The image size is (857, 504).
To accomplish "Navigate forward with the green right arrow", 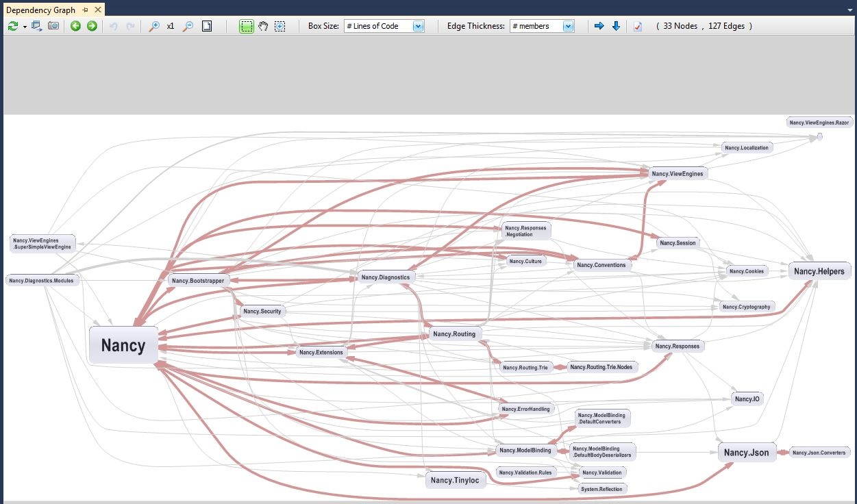I will [92, 26].
